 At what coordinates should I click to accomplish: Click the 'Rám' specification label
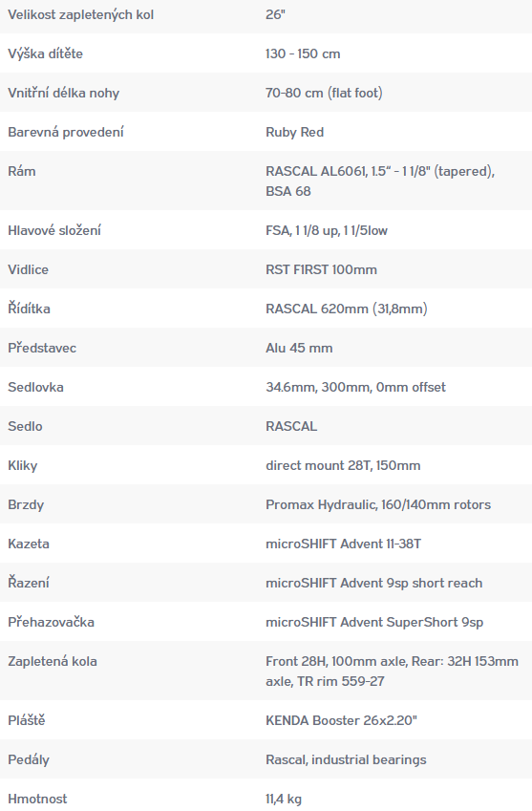pos(22,171)
